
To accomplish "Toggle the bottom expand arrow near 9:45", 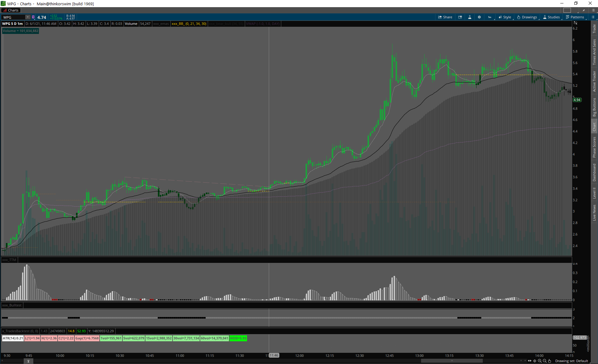I will [28, 361].
